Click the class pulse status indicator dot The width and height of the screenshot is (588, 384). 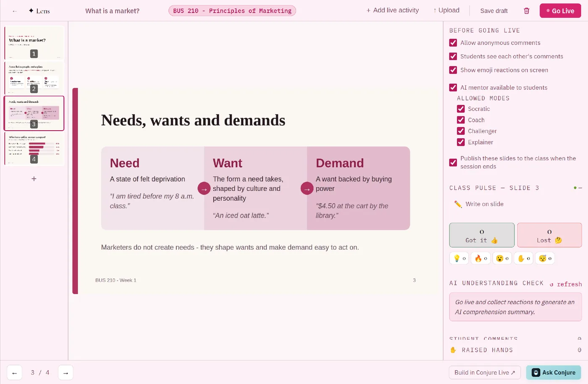coord(575,188)
